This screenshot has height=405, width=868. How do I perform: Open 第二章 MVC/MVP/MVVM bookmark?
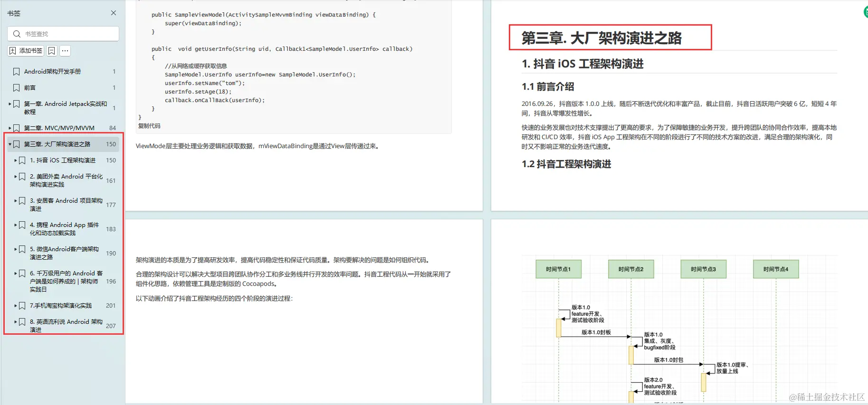[x=59, y=128]
